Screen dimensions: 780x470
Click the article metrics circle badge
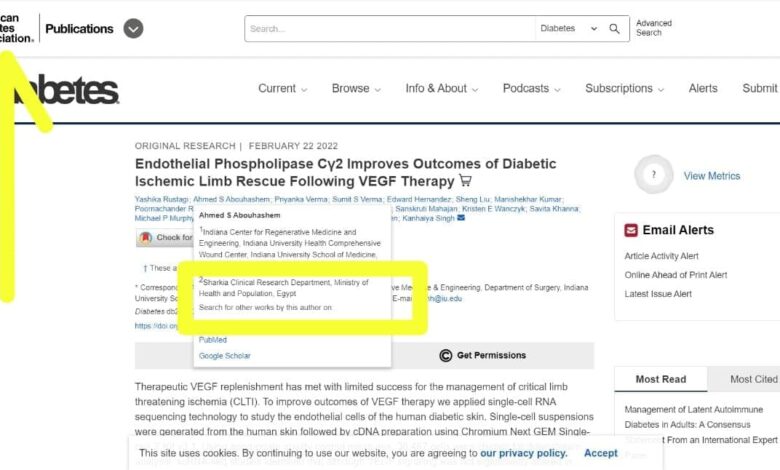point(654,175)
